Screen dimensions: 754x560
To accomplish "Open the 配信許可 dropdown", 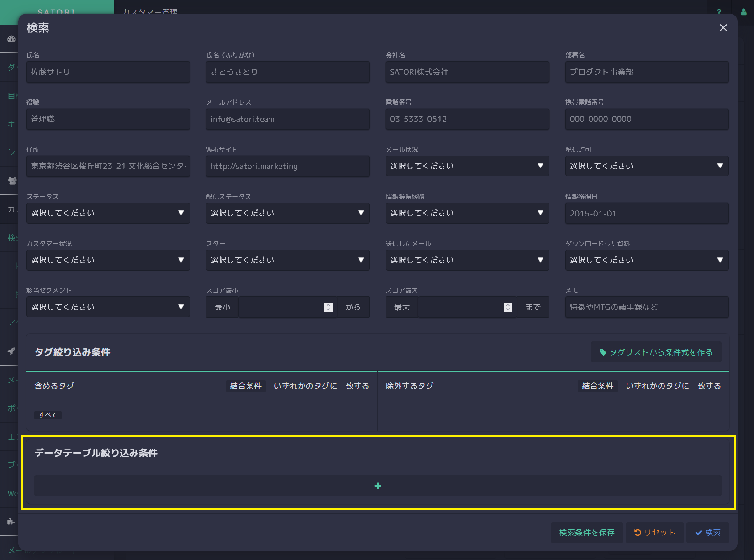I will [x=647, y=166].
